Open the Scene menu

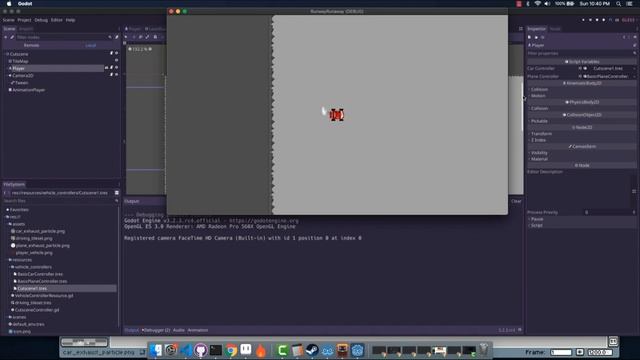[x=8, y=20]
